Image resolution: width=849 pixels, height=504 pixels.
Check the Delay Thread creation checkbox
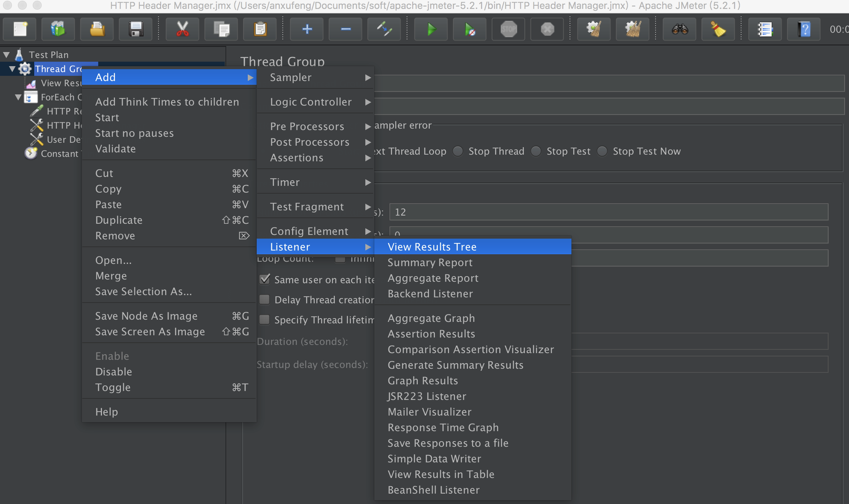click(x=265, y=300)
